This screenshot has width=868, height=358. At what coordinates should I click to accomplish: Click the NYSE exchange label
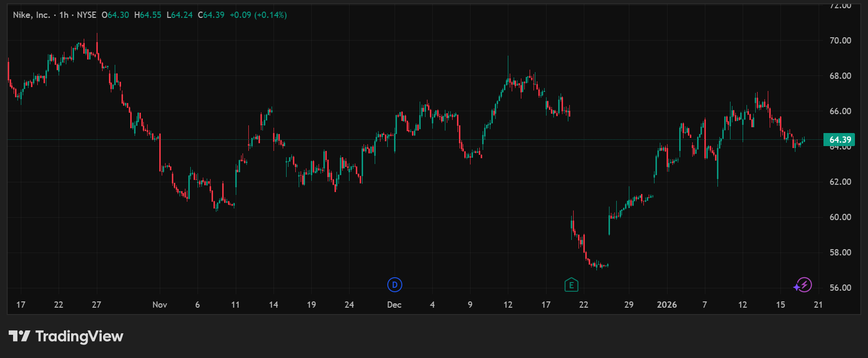[87, 15]
